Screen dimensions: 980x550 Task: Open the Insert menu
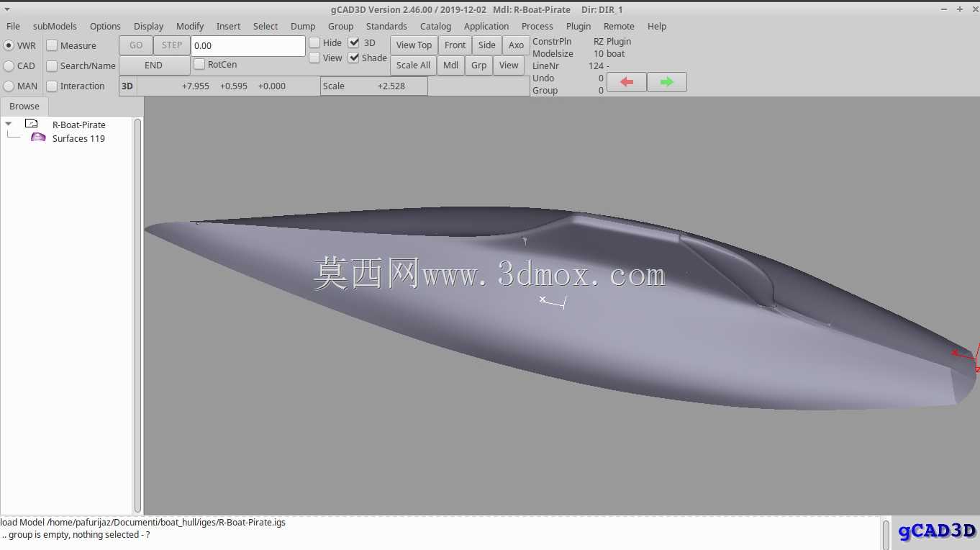click(x=229, y=26)
